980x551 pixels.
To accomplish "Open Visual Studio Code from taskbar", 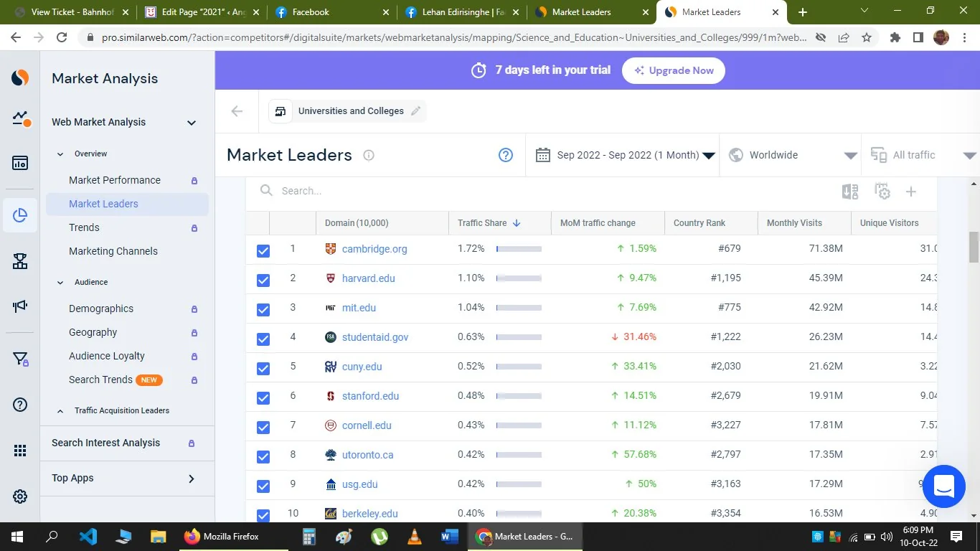I will pos(88,536).
